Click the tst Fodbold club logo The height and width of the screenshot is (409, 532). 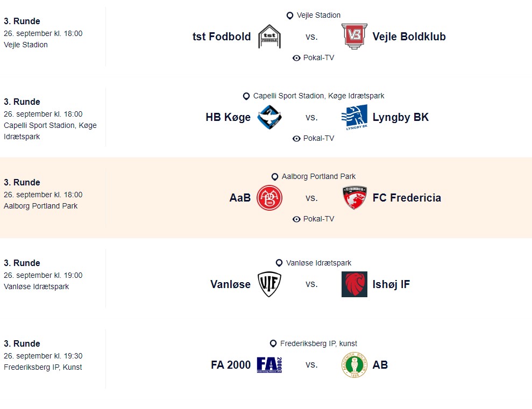click(269, 36)
